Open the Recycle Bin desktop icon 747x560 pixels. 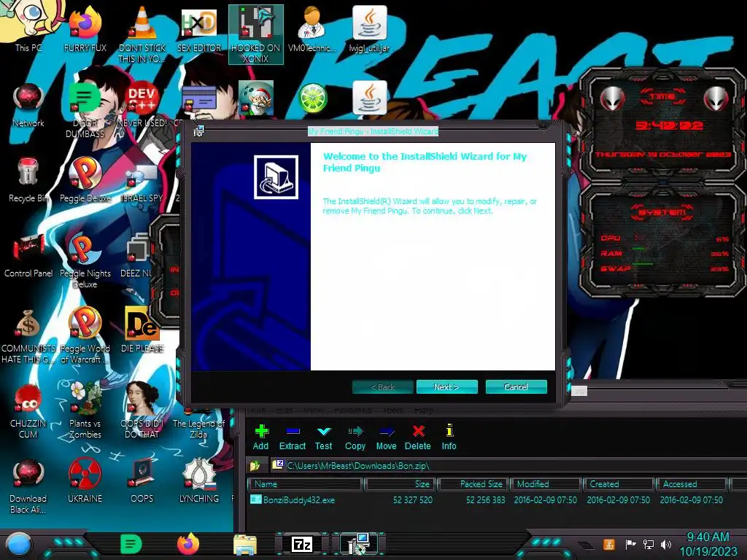[28, 180]
